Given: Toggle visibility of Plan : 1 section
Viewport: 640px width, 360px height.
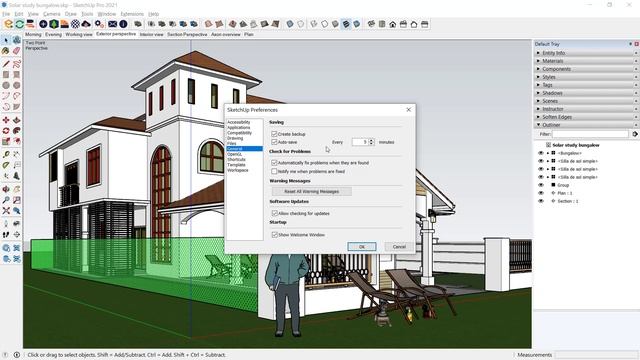Looking at the screenshot, I should point(541,193).
